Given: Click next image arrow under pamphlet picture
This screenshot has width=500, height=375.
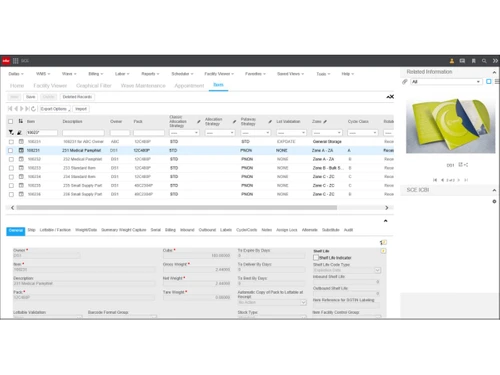Looking at the screenshot, I should coord(459,180).
